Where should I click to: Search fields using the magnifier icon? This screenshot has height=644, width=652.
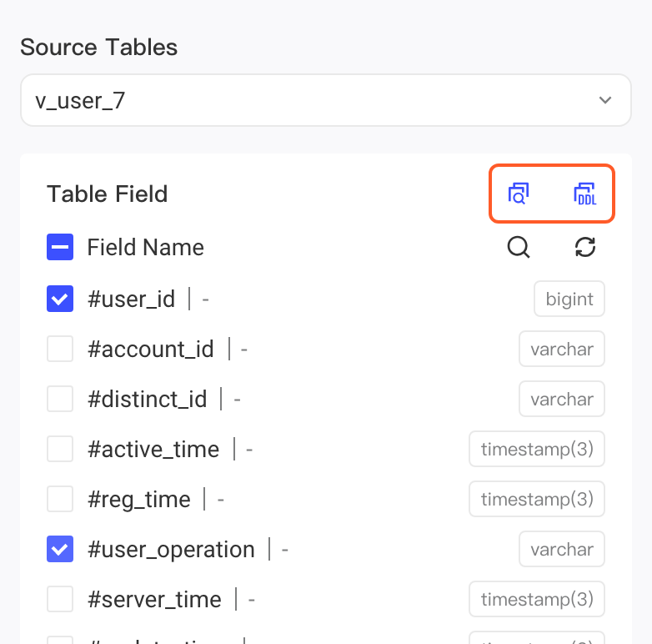[x=519, y=248]
